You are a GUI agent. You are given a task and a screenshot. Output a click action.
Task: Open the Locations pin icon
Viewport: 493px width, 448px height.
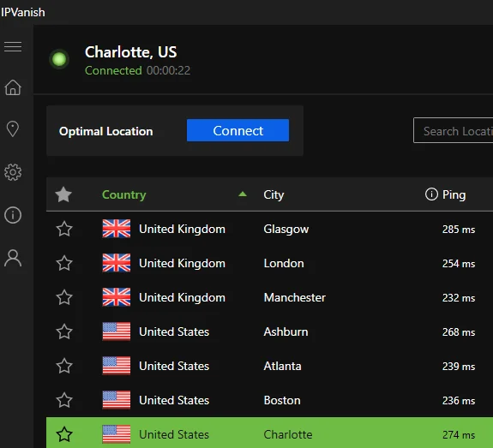point(13,128)
